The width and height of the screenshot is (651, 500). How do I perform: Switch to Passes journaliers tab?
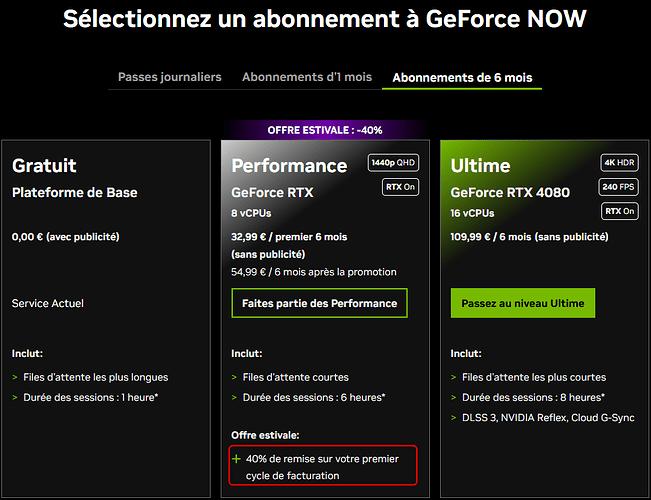click(x=170, y=77)
